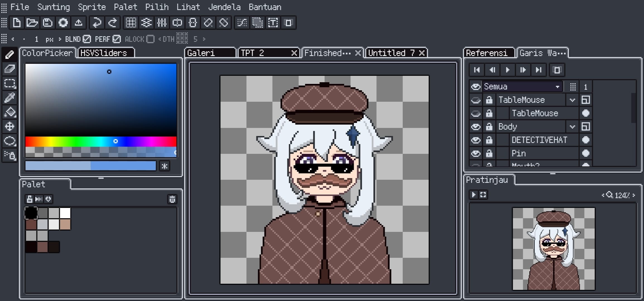Collapse the Body layer group
Image resolution: width=644 pixels, height=301 pixels.
click(x=572, y=127)
